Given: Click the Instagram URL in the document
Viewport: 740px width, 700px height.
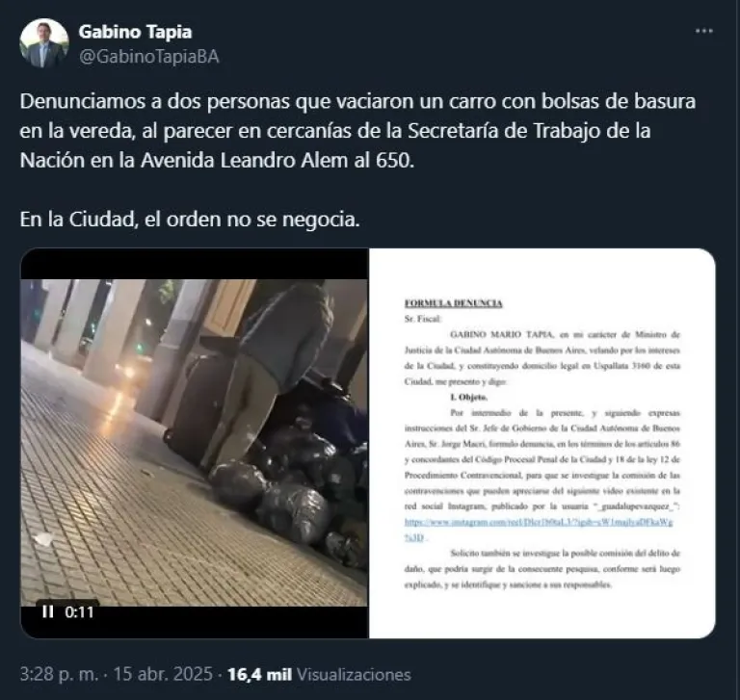Looking at the screenshot, I should click(539, 530).
